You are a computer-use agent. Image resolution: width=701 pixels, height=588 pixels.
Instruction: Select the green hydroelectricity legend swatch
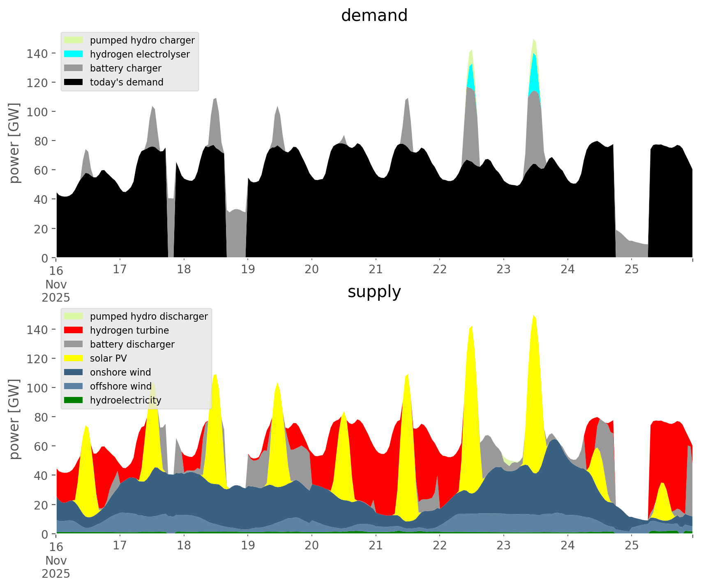(74, 400)
